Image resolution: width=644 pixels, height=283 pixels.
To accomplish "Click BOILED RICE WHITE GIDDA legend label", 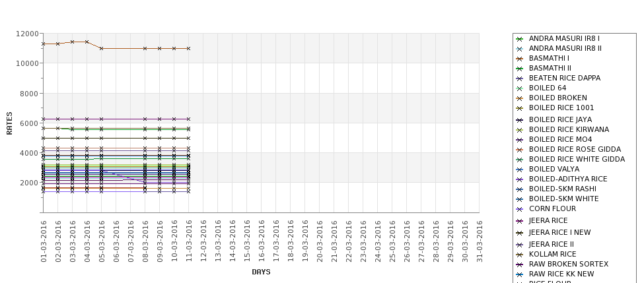I will [577, 159].
